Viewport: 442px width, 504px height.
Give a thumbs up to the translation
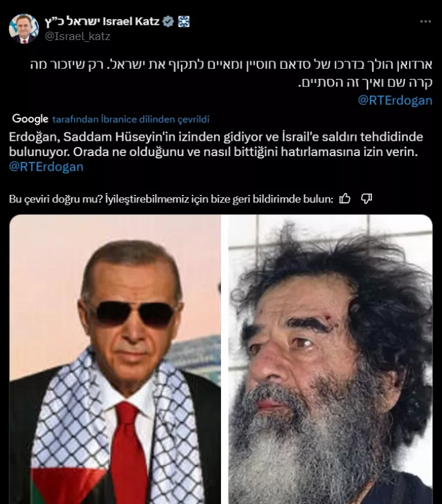345,199
